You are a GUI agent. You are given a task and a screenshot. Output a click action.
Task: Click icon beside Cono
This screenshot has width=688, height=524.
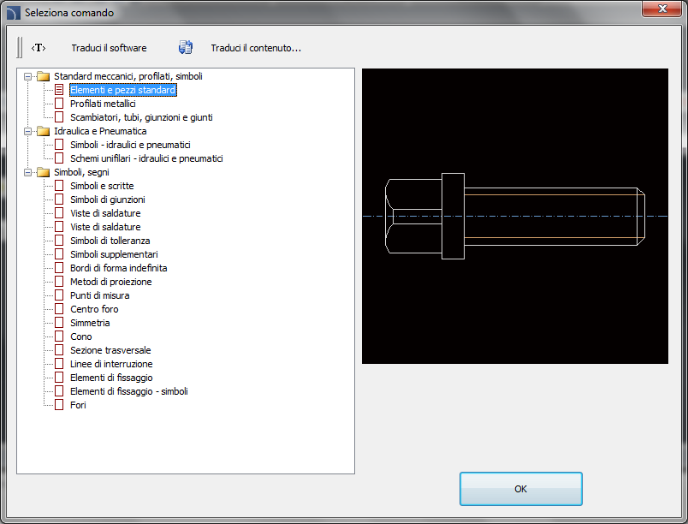(59, 337)
